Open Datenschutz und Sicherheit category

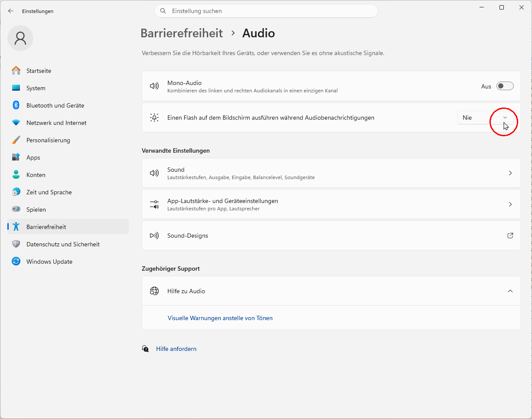tap(68, 244)
